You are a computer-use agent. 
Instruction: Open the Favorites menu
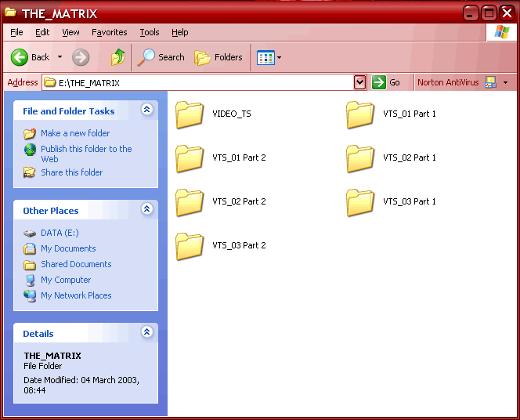point(110,32)
